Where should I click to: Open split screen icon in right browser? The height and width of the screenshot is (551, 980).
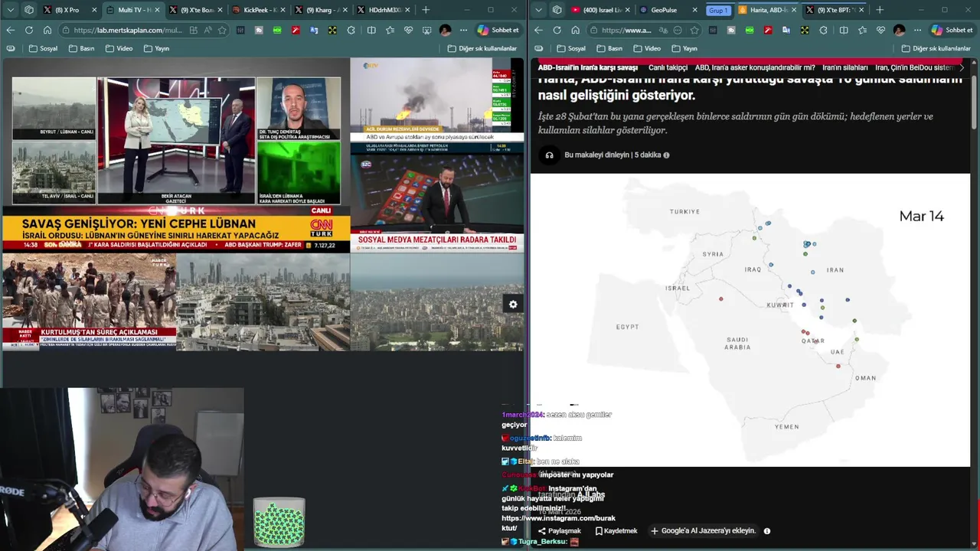click(x=844, y=30)
